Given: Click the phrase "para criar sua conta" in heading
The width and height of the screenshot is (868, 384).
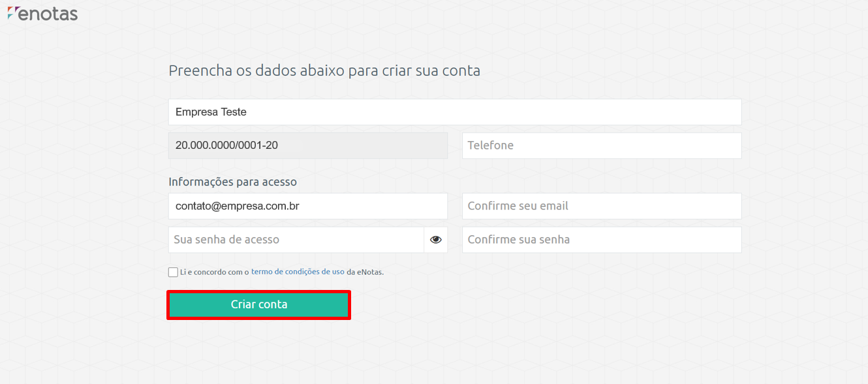Looking at the screenshot, I should (x=414, y=71).
